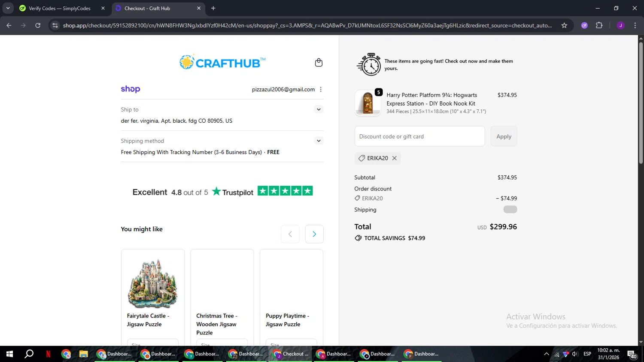
Task: Click the pizzazul2006@gmail.com email text
Action: click(283, 90)
